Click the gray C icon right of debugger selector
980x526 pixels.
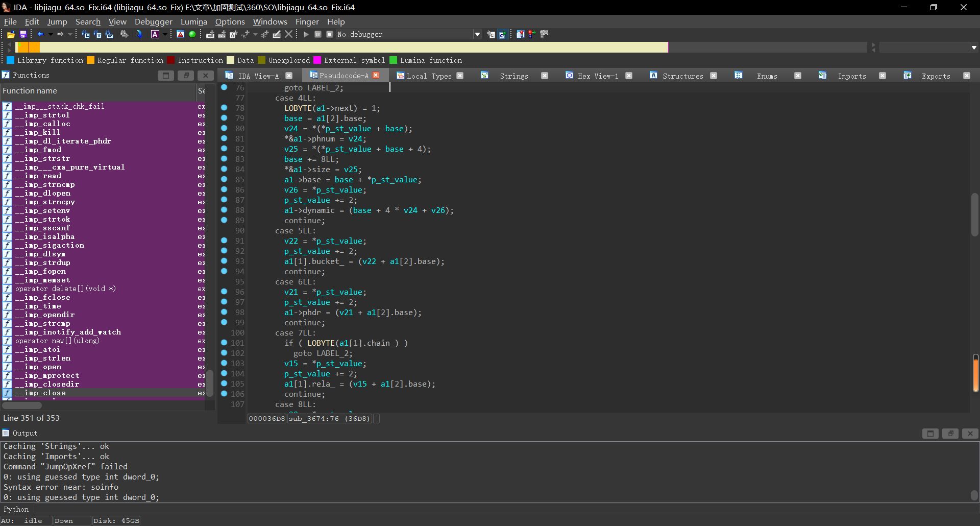(491, 34)
